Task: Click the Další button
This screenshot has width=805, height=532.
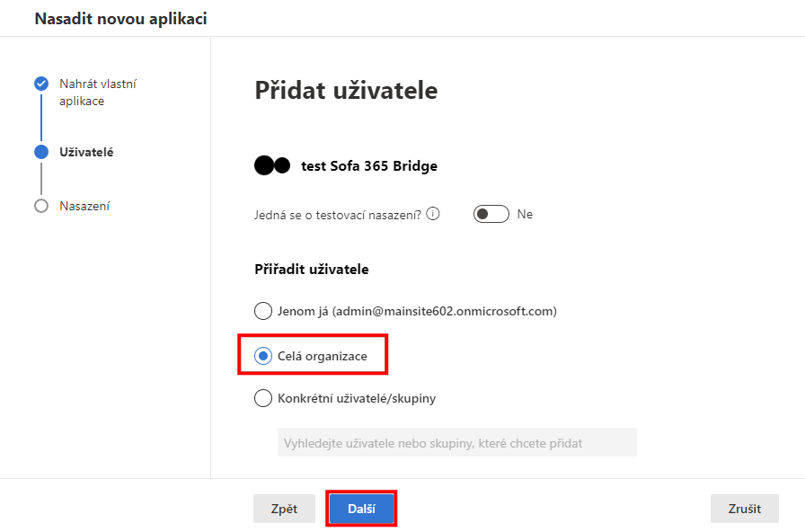Action: tap(361, 509)
